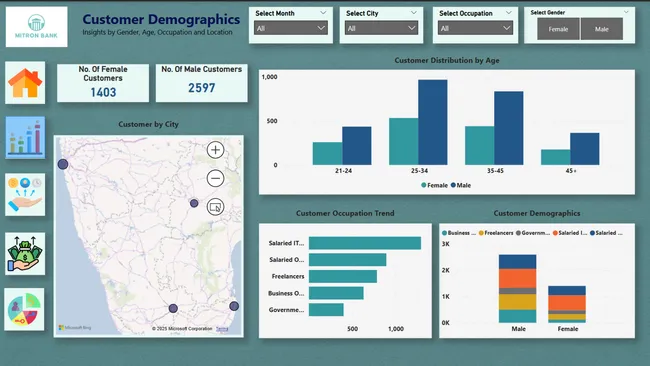Click the Freelancers legend color swatch

(x=481, y=233)
